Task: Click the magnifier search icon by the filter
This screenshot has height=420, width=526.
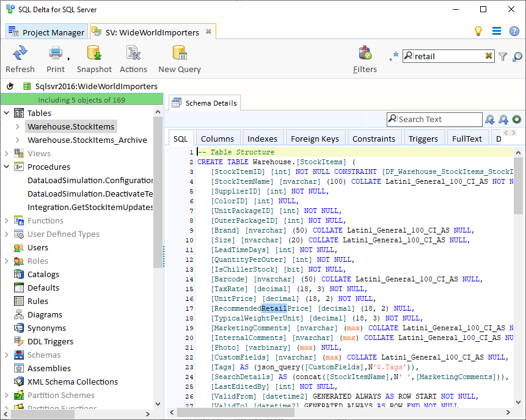Action: coord(517,56)
